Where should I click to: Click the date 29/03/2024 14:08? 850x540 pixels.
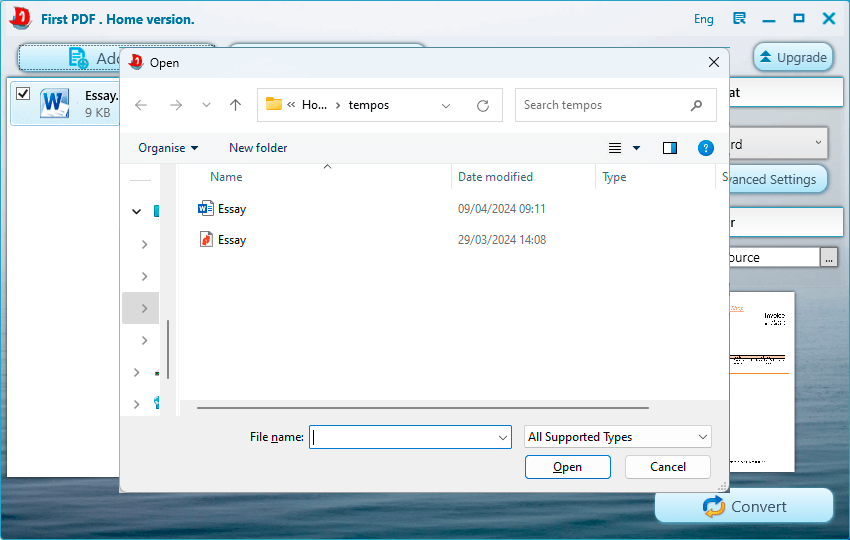click(x=502, y=240)
